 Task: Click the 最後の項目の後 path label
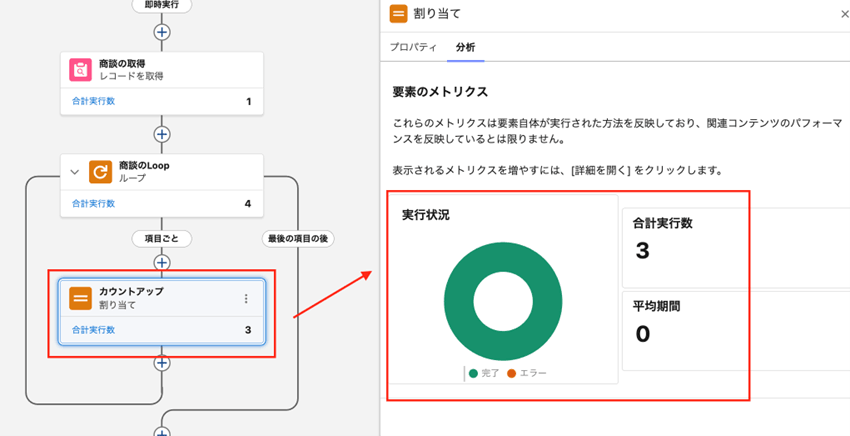297,239
